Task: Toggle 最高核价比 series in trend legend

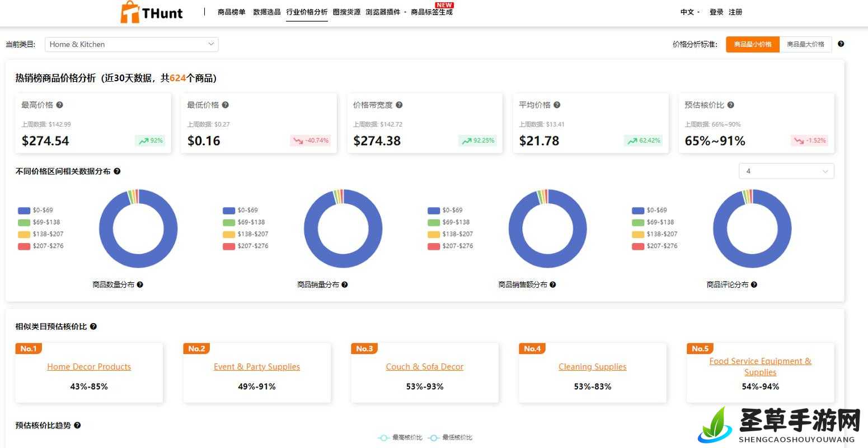Action: point(400,438)
